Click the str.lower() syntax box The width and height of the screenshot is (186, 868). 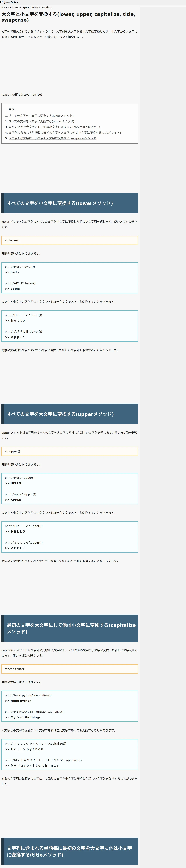[70, 241]
